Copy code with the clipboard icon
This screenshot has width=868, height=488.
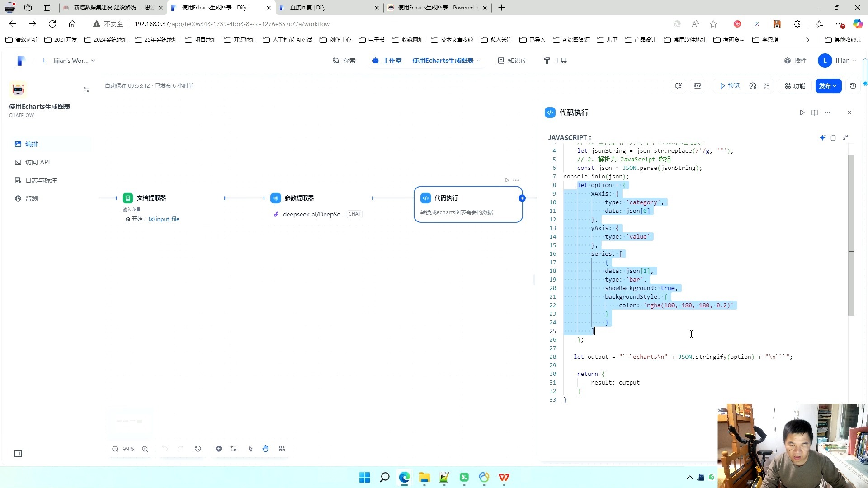833,137
